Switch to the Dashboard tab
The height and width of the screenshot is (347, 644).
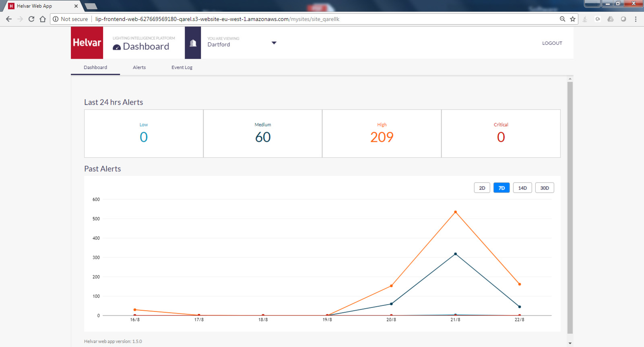click(x=95, y=67)
